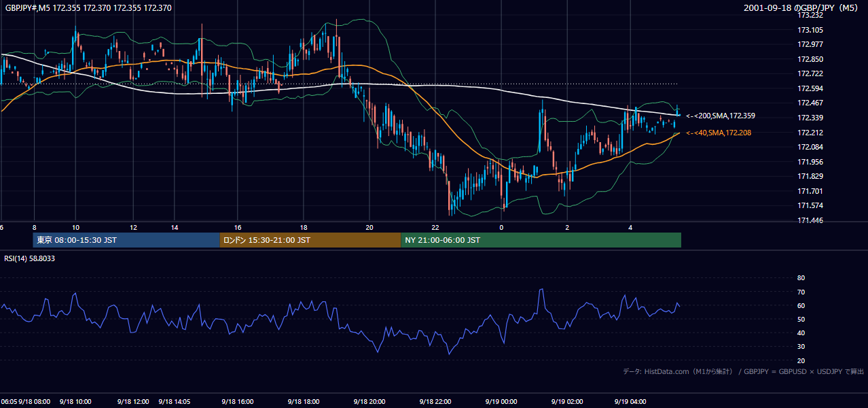This screenshot has height=408, width=868.
Task: Click the 9/18 18:00 bottom time label
Action: [x=303, y=402]
